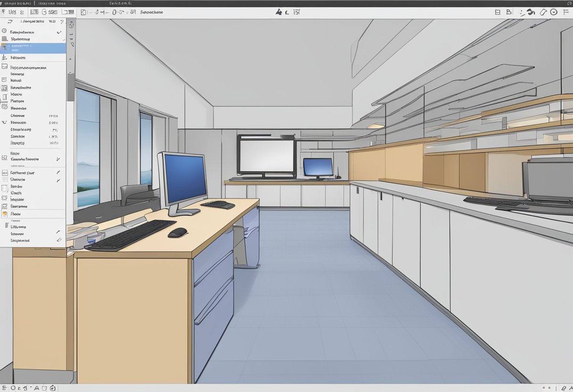Click the text label in the top toolbar
The image size is (573, 392).
(x=151, y=12)
